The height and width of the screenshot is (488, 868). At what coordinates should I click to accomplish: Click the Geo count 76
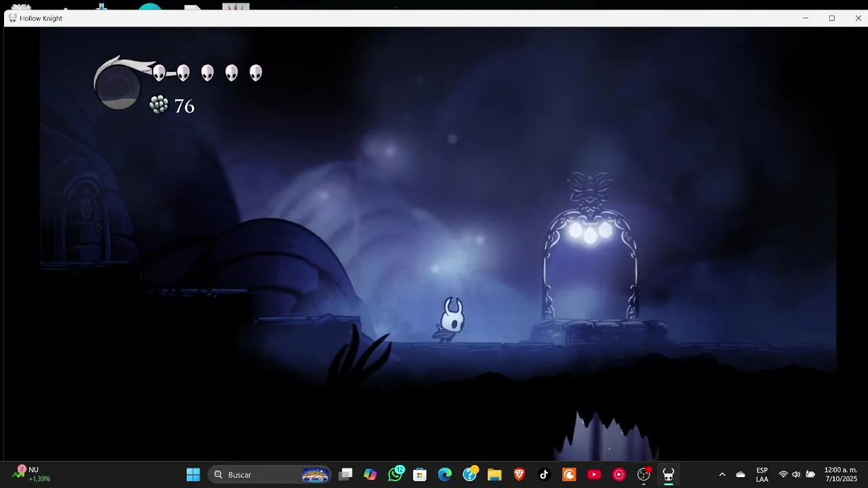(184, 106)
